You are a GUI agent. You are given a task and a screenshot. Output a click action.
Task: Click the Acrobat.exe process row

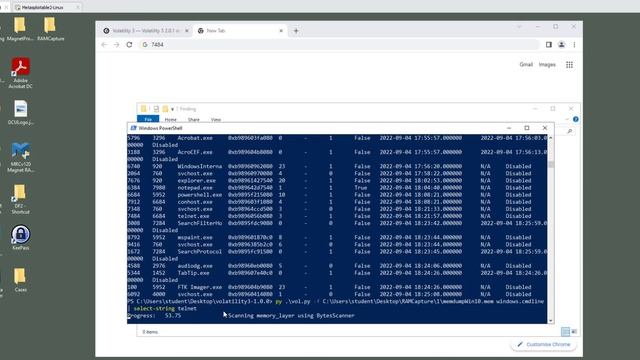click(337, 138)
